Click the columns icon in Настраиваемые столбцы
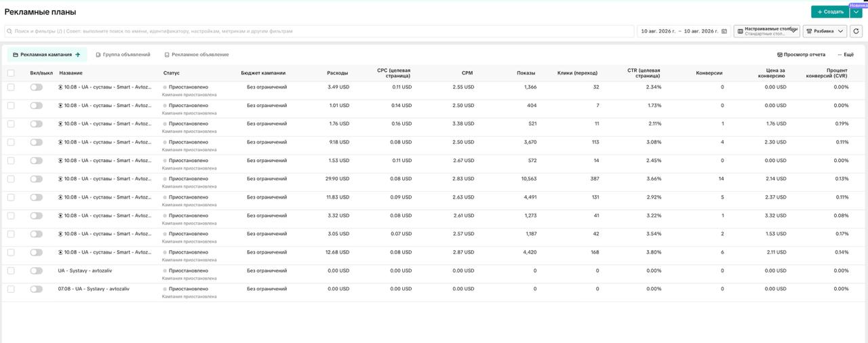 pyautogui.click(x=740, y=31)
